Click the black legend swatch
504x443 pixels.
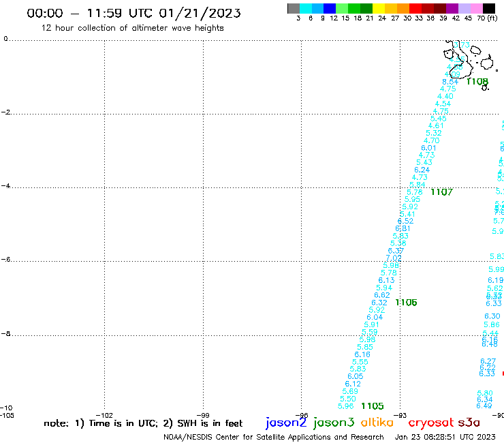coord(489,8)
